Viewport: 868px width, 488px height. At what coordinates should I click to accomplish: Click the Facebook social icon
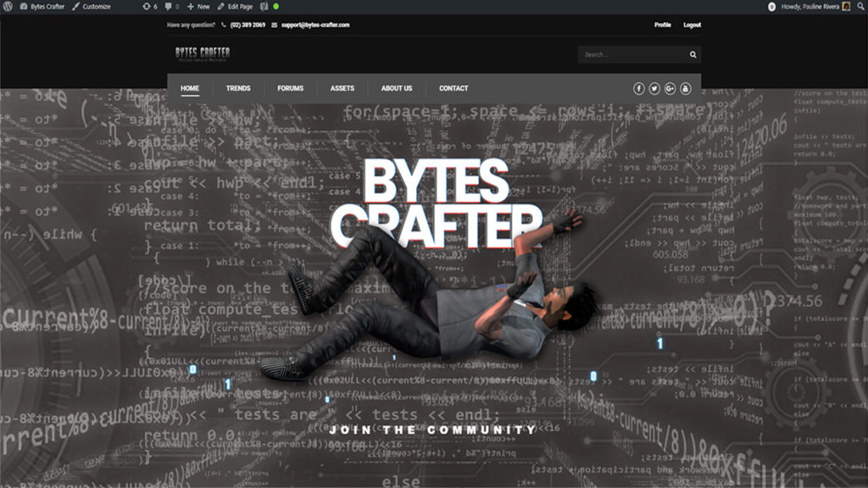pos(639,88)
